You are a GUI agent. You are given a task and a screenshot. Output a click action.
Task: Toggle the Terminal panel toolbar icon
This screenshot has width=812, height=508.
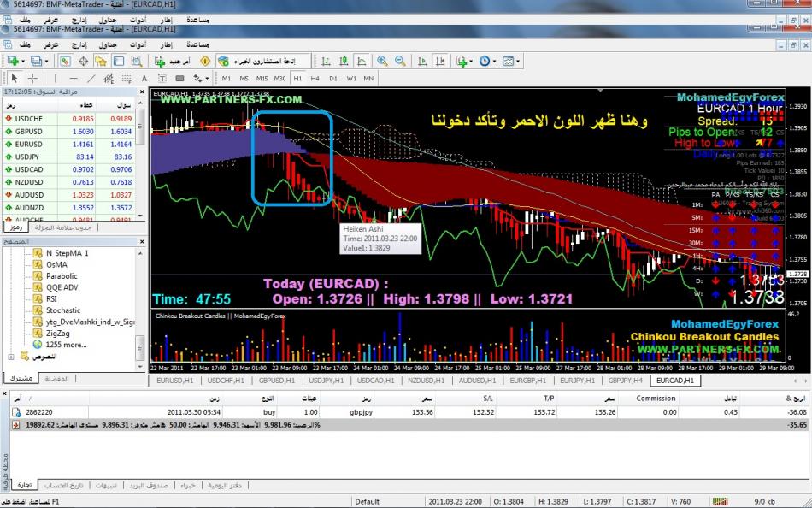[x=119, y=62]
